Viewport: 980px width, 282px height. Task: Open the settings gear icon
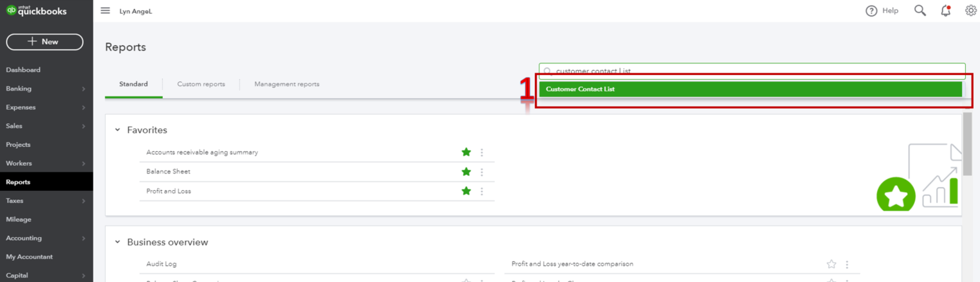tap(971, 11)
